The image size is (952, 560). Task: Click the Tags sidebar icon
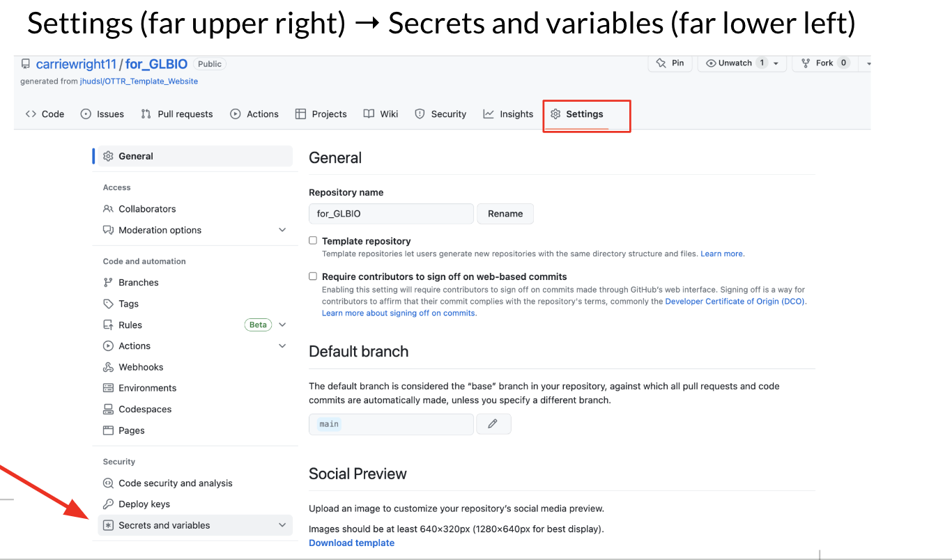coord(108,304)
